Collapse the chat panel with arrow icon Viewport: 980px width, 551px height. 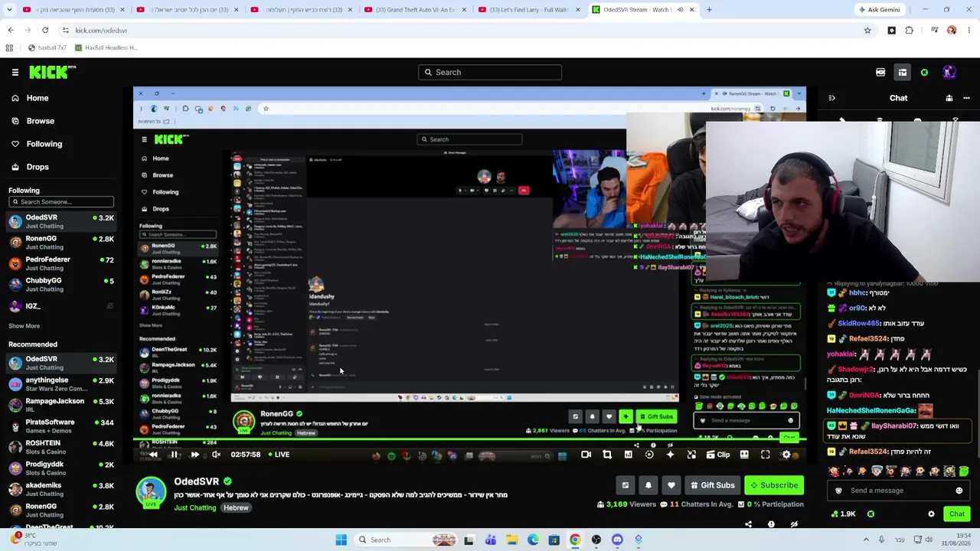click(x=831, y=98)
